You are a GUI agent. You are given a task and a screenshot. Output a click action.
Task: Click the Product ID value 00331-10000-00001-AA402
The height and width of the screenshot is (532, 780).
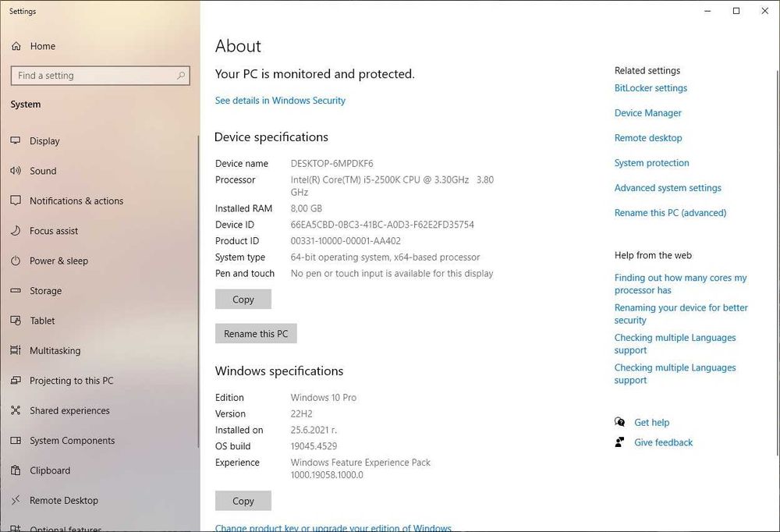(x=346, y=241)
